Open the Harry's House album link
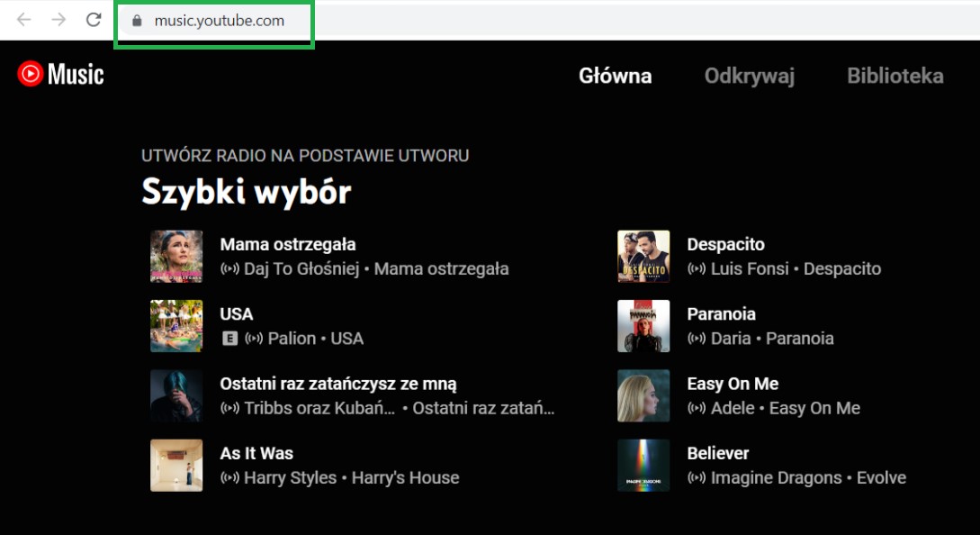 [x=405, y=477]
